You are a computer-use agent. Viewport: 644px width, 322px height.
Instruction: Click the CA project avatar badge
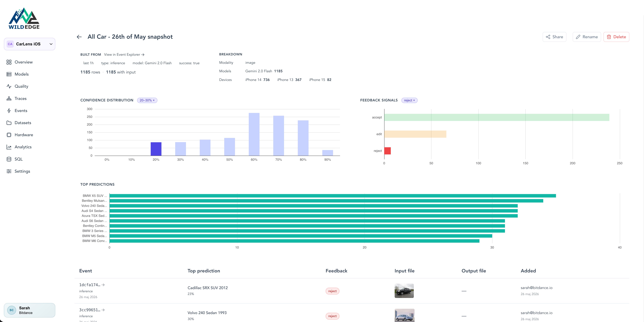tap(10, 44)
